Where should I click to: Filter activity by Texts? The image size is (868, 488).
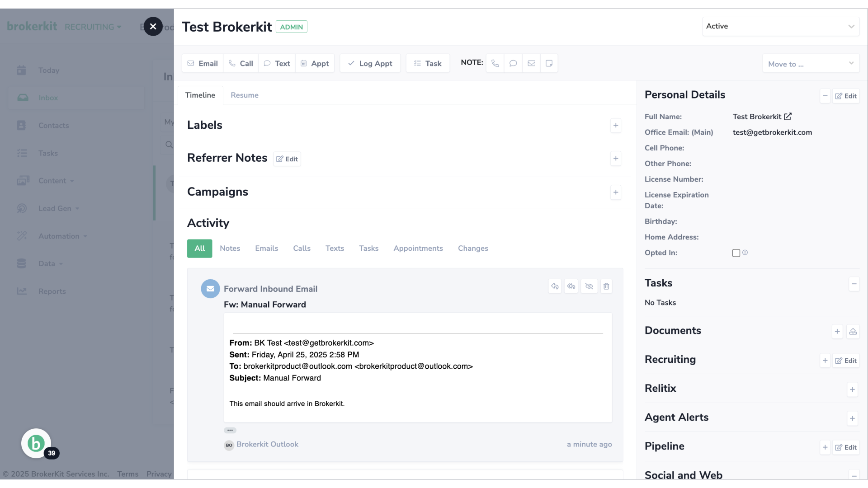(x=335, y=249)
